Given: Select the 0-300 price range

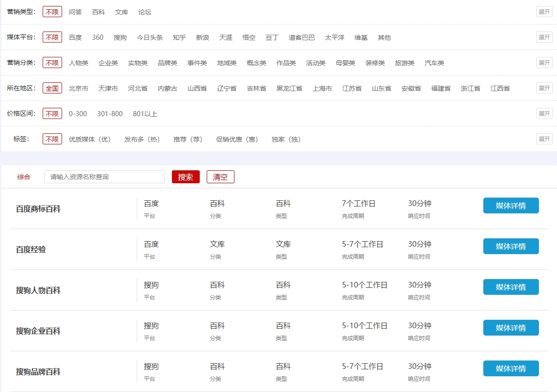Looking at the screenshot, I should (x=78, y=114).
